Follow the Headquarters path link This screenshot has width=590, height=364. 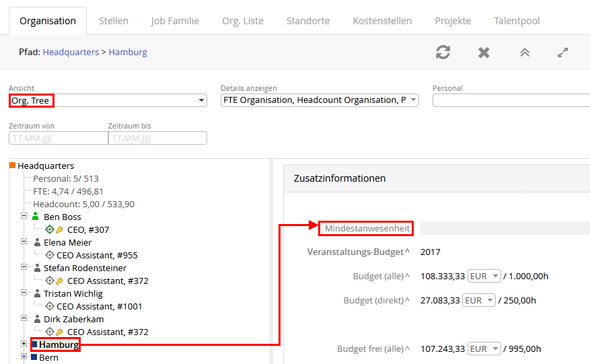pos(71,52)
